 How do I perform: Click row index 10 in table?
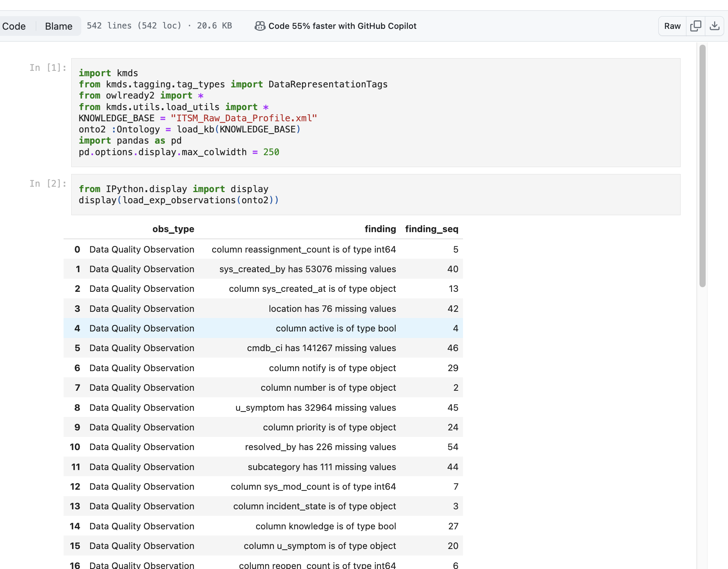75,447
